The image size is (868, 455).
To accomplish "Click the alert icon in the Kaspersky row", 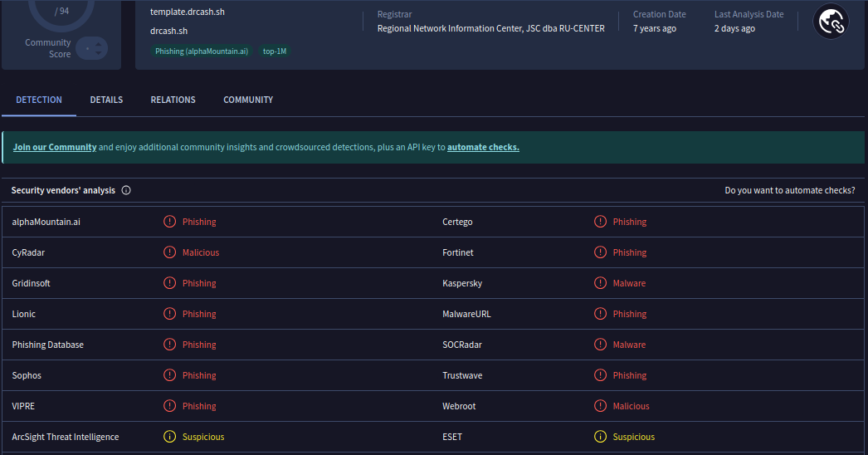I will point(600,283).
